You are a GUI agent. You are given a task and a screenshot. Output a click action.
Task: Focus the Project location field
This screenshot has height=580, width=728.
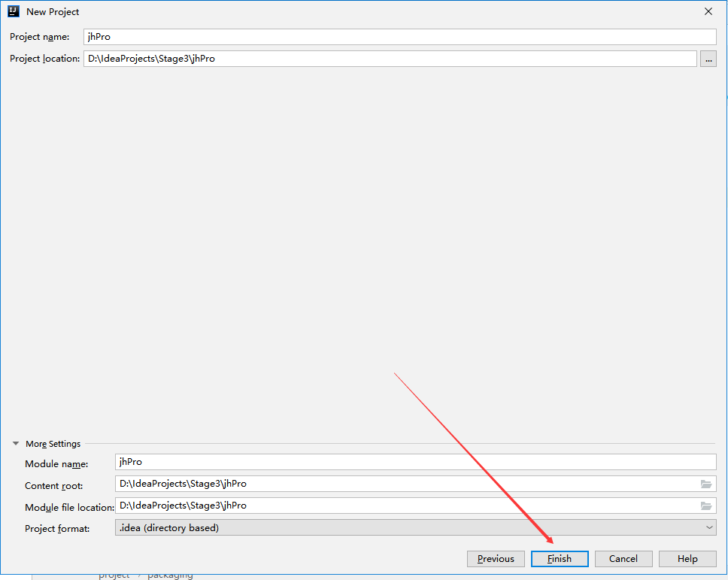click(390, 59)
